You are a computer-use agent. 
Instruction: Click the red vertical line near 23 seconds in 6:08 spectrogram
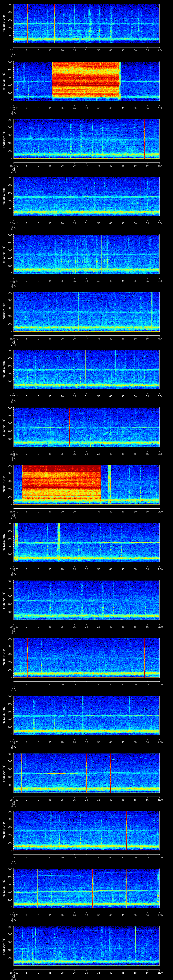(69, 427)
